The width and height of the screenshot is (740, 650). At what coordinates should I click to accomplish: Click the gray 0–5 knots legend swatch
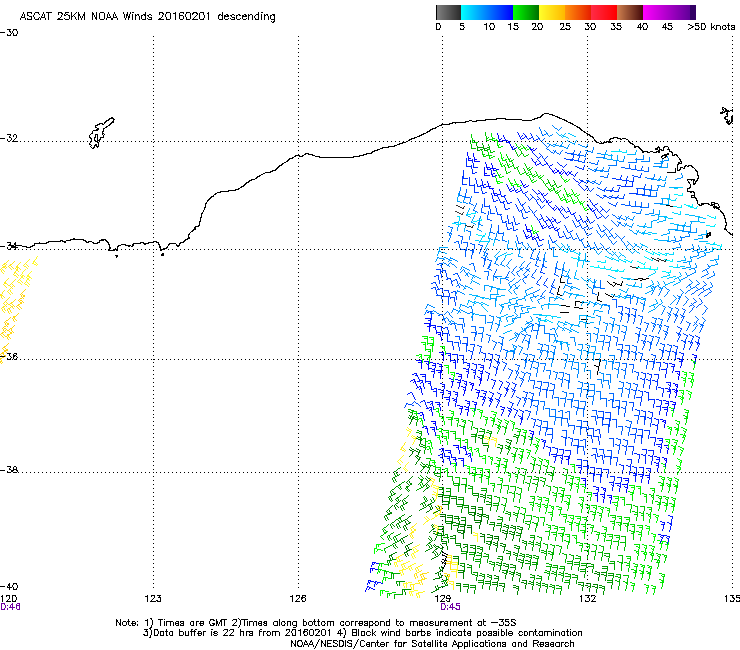coord(448,12)
